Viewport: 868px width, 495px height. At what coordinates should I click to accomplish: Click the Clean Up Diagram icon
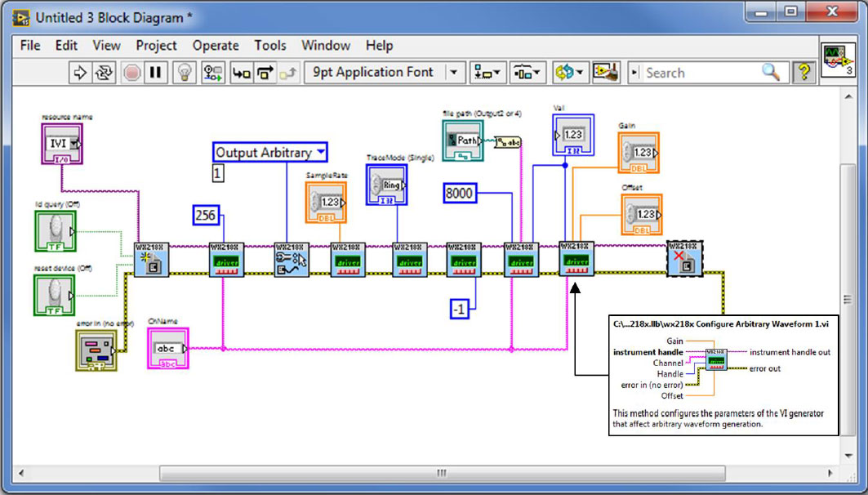(x=605, y=73)
